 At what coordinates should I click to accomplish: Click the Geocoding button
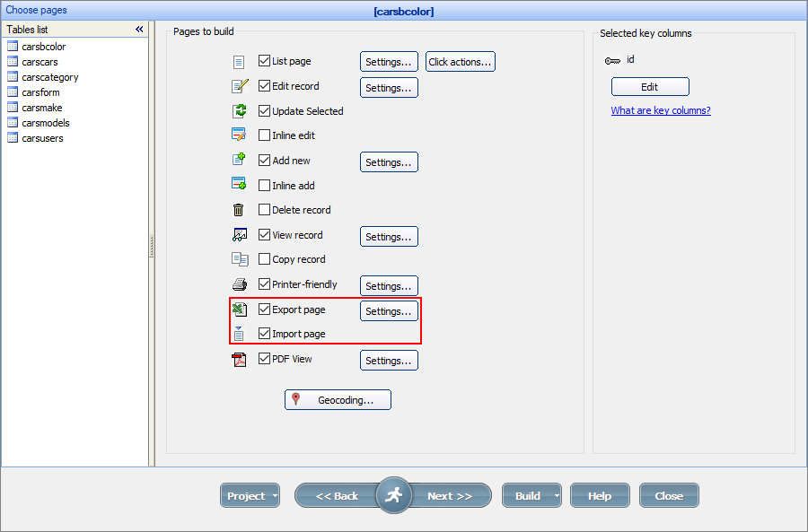tap(338, 399)
